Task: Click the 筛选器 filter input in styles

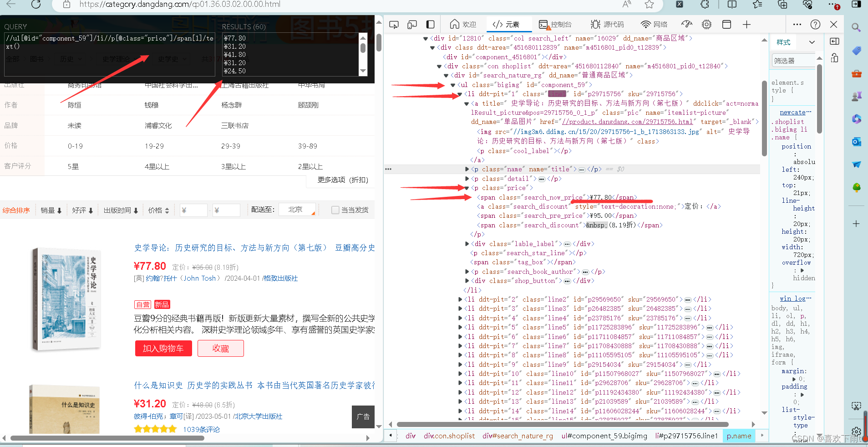Action: [x=793, y=61]
